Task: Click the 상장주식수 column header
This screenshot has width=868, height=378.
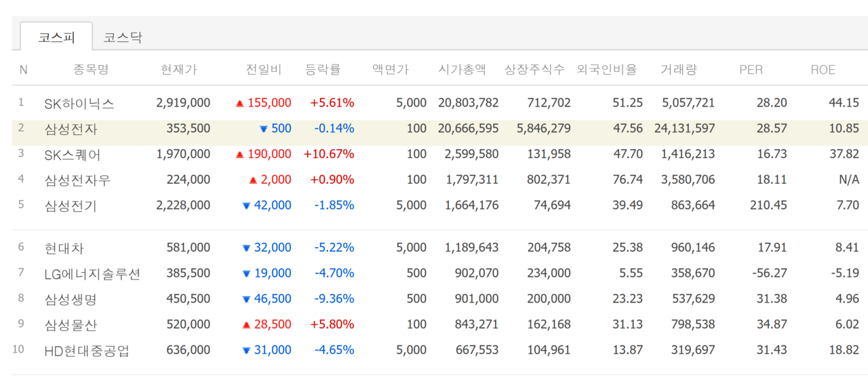Action: tap(534, 69)
